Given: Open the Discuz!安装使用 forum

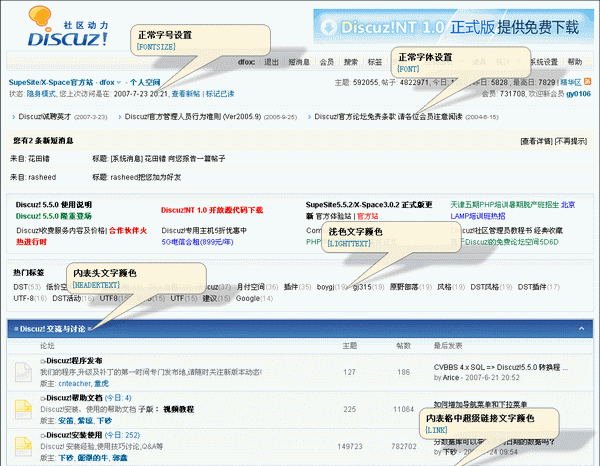Looking at the screenshot, I should [x=74, y=435].
